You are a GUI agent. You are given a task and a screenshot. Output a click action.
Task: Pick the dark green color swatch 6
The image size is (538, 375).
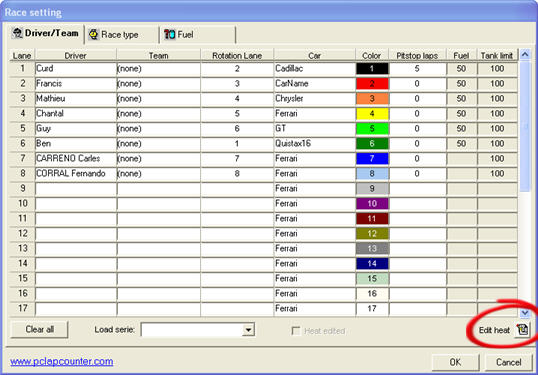tap(372, 143)
